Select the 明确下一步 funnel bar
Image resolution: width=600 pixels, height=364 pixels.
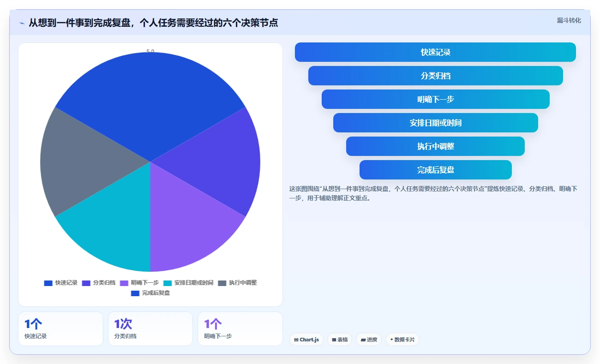[435, 99]
